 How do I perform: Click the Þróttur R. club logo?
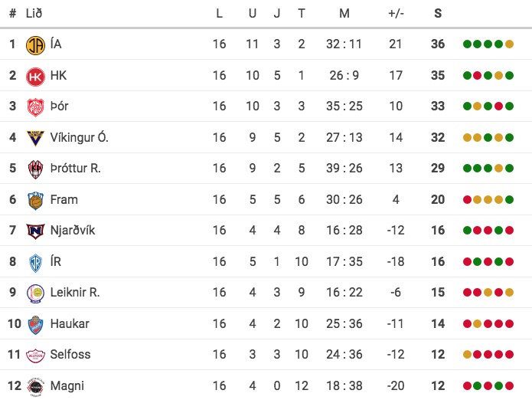coord(35,169)
